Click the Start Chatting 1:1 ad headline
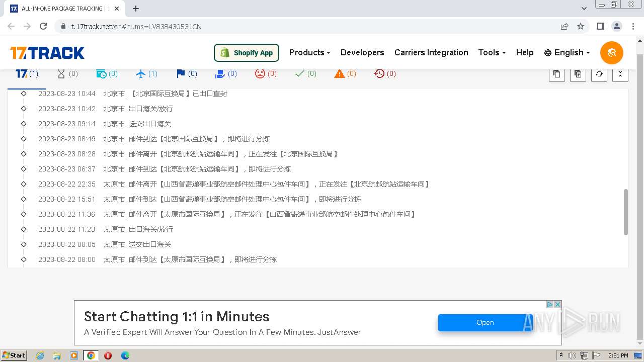Screen dimensions: 644x362 pos(177,317)
